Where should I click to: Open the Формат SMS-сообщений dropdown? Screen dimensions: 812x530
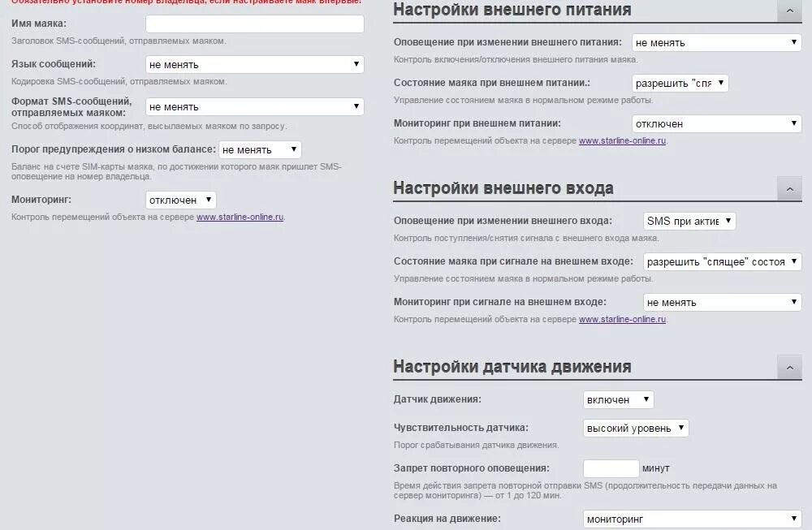pos(255,106)
